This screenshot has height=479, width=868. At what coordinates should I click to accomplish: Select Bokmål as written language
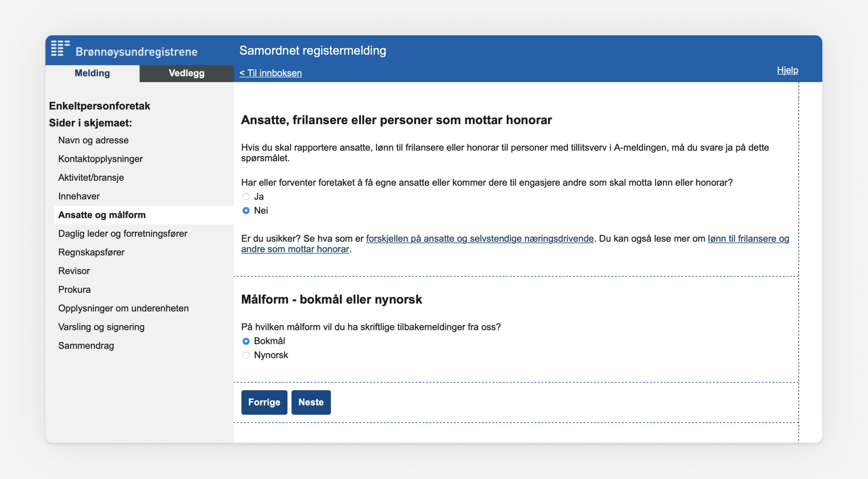click(246, 341)
